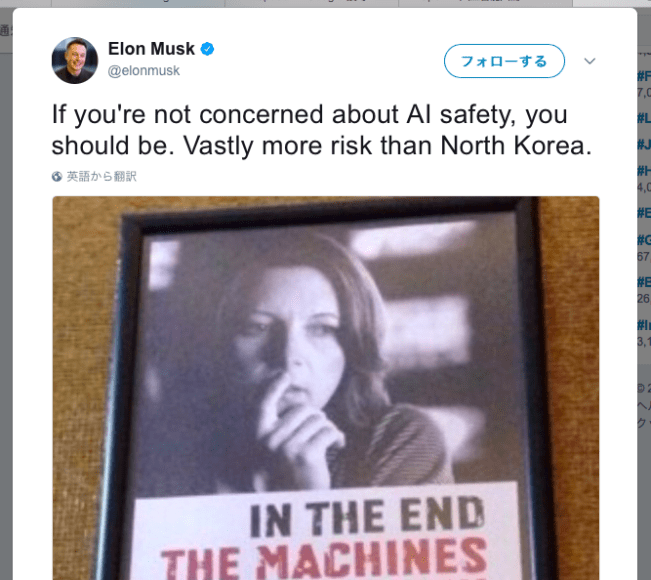651x580 pixels.
Task: Open the #F trending hashtag in sidebar
Action: (x=644, y=76)
